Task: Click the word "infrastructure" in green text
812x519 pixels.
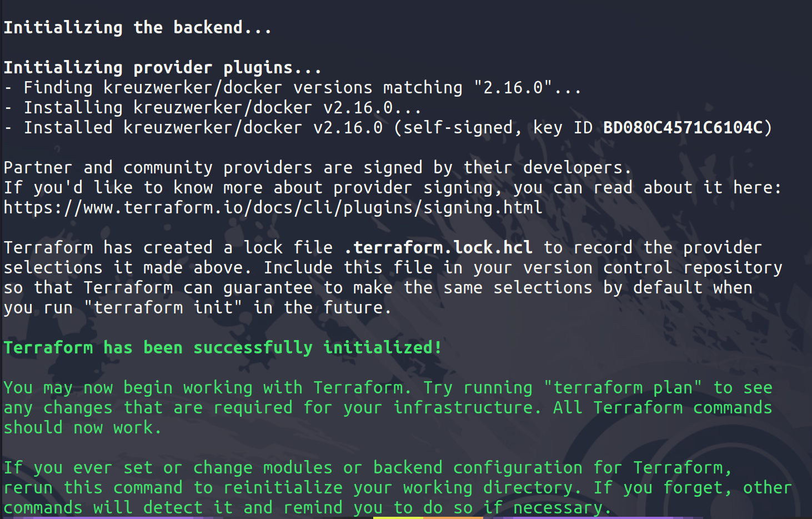Action: pos(467,408)
